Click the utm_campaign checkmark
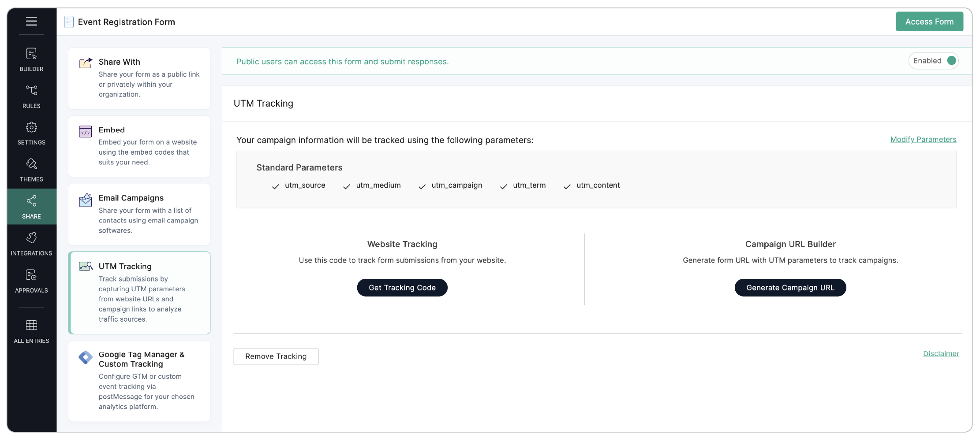The height and width of the screenshot is (441, 980). tap(422, 187)
